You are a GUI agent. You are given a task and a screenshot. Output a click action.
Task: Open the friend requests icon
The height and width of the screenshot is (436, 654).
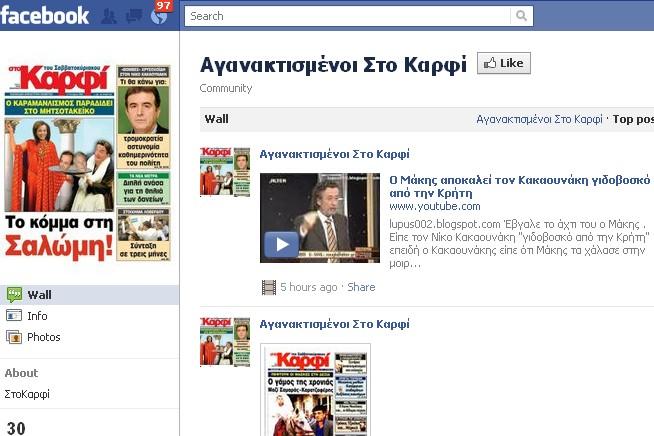(109, 16)
